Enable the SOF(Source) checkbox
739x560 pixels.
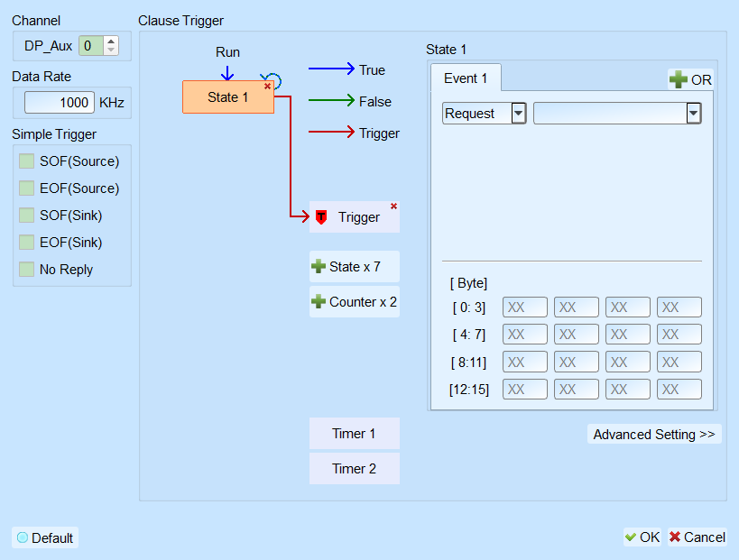tap(26, 161)
